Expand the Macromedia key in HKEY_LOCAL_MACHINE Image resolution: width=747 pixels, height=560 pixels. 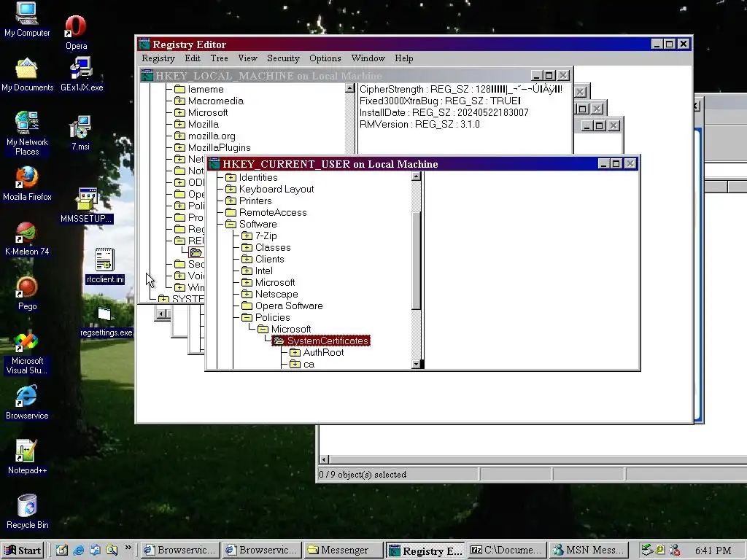(179, 101)
